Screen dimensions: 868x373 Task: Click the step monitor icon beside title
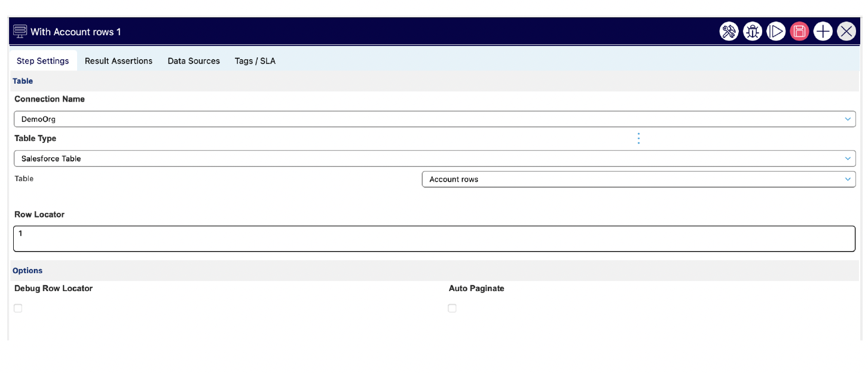[x=20, y=31]
